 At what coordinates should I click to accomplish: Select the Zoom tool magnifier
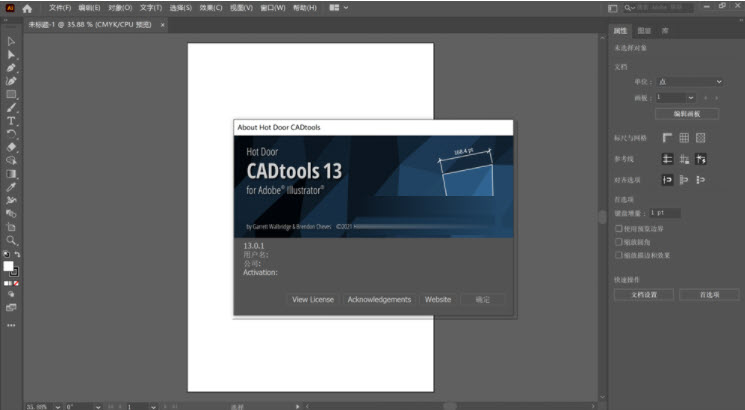(x=11, y=240)
